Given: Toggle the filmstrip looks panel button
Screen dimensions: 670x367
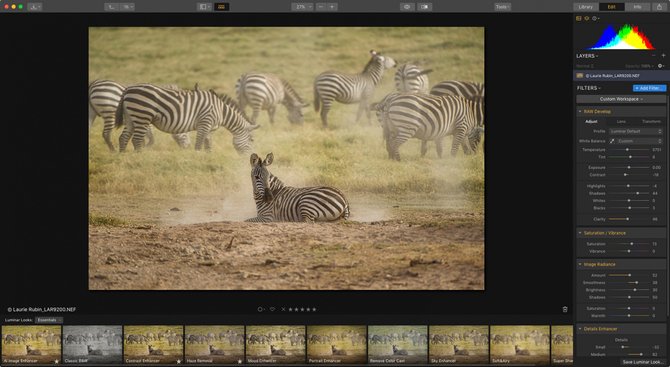Looking at the screenshot, I should [x=221, y=7].
